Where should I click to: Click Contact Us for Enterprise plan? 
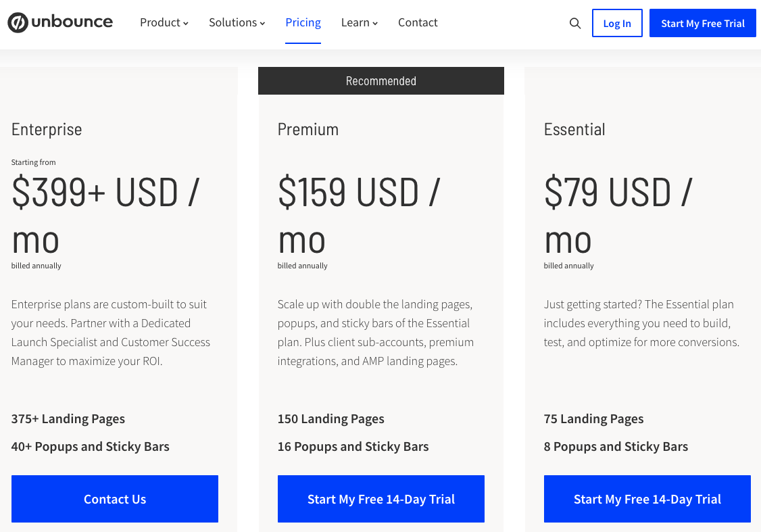point(115,499)
